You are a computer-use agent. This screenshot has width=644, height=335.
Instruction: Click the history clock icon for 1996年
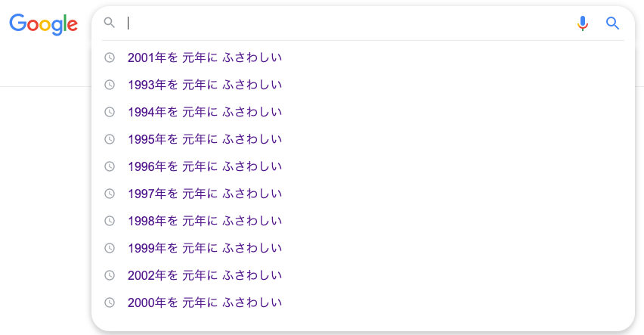110,166
